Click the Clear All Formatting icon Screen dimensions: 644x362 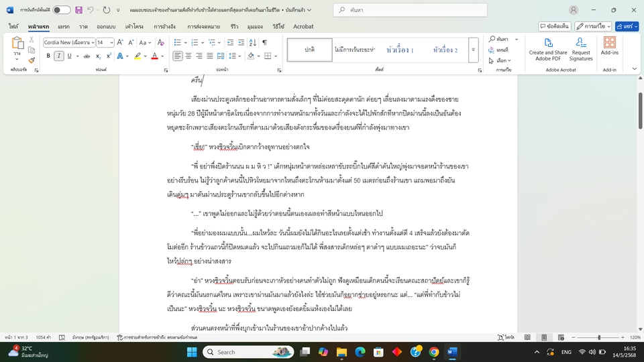click(x=160, y=42)
